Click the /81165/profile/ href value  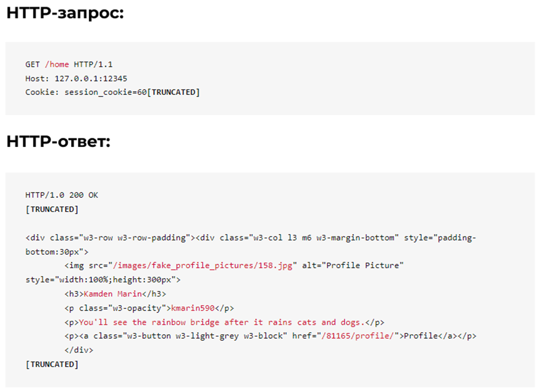coord(357,336)
